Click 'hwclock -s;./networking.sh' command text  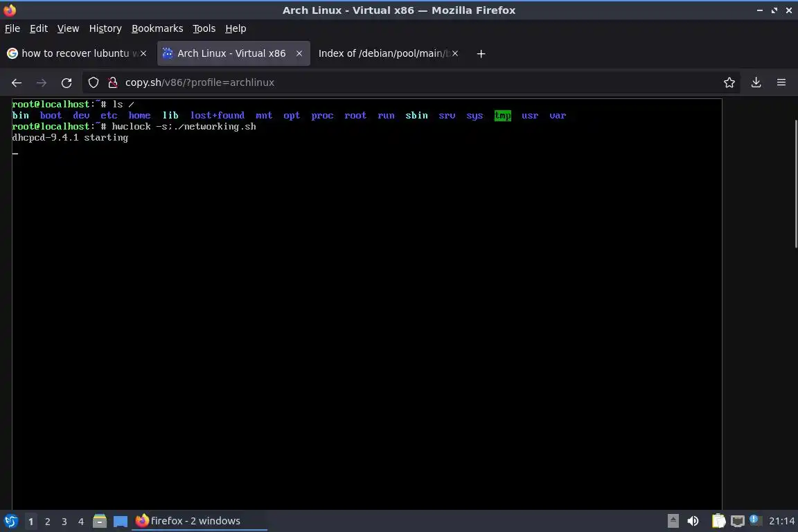(184, 127)
